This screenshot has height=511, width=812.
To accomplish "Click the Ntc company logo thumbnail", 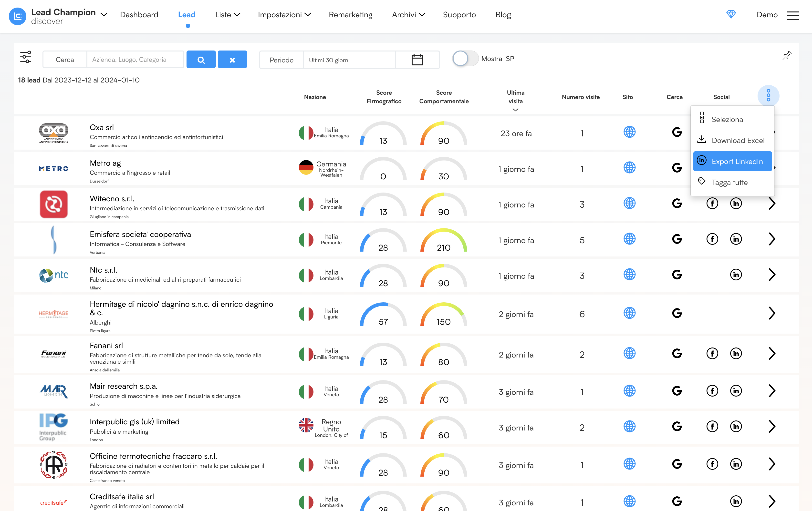I will pyautogui.click(x=54, y=275).
